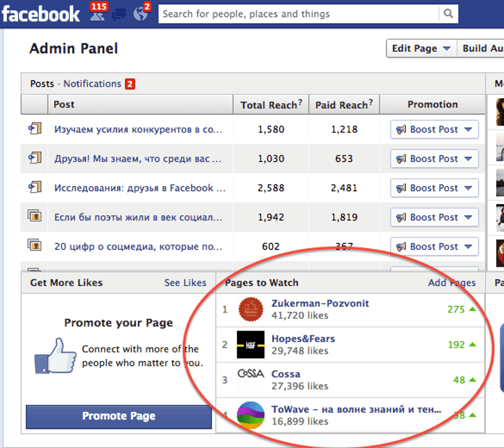
Task: Click the Build Audience button
Action: pos(481,49)
